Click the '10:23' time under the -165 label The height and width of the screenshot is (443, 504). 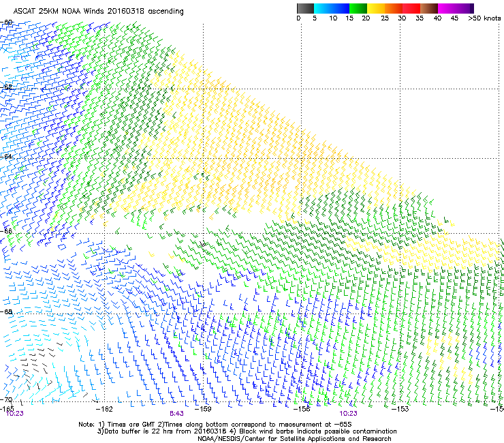pyautogui.click(x=15, y=414)
